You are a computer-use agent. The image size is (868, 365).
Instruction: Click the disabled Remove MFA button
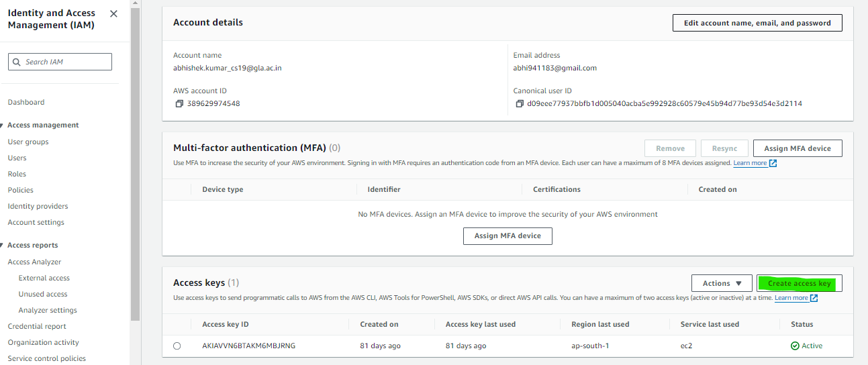(x=670, y=148)
